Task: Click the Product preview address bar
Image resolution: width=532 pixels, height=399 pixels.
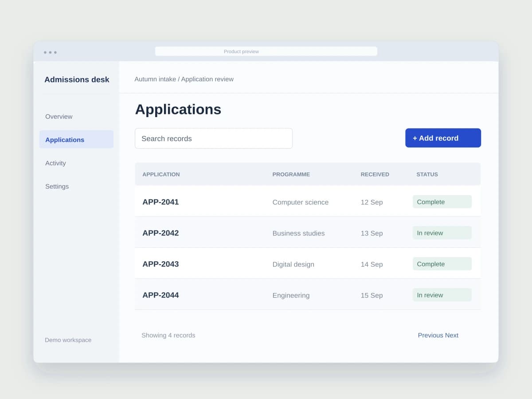Action: 266,51
